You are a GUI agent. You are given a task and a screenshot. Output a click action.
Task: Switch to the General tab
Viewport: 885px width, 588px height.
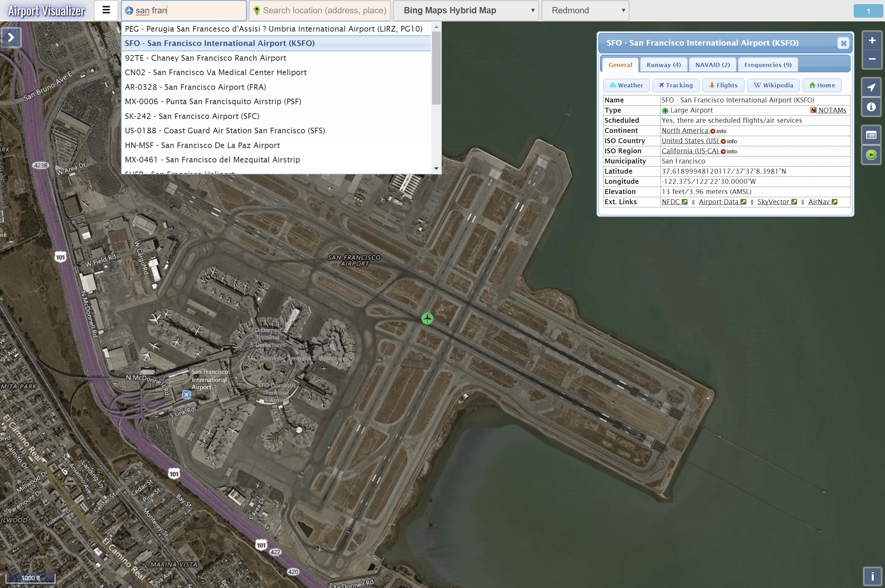pos(620,65)
